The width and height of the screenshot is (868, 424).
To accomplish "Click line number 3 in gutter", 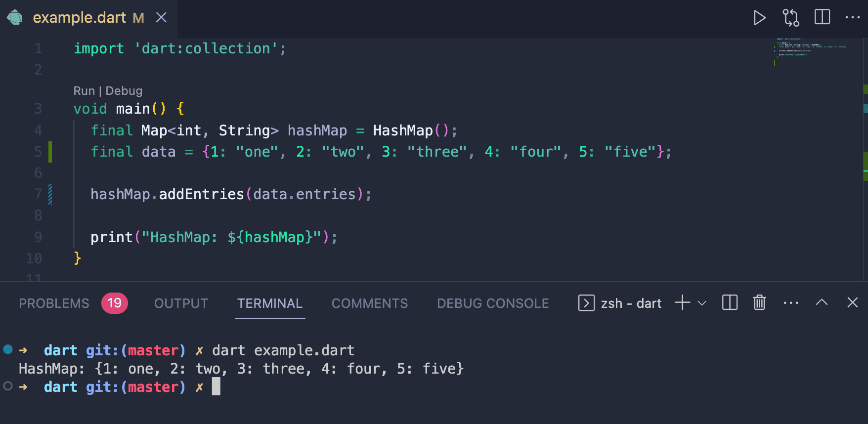I will tap(38, 109).
